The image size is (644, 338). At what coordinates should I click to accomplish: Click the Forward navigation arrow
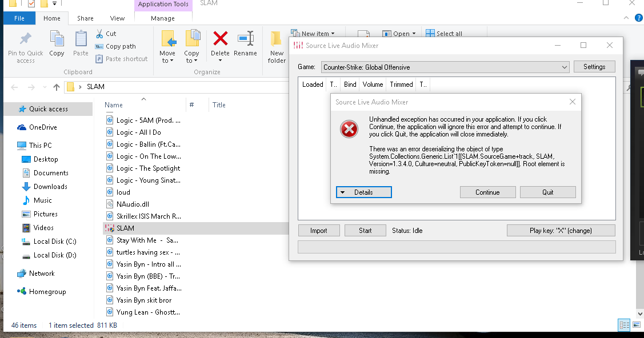pos(31,87)
